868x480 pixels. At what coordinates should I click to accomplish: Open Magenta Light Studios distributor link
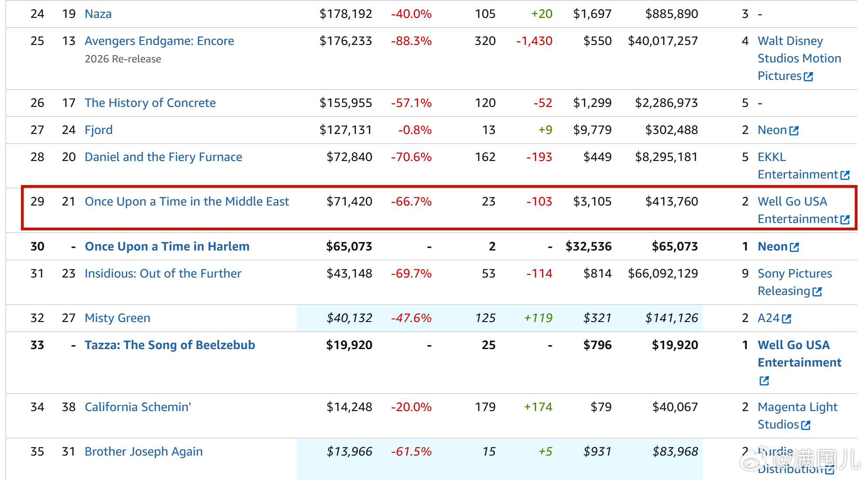[797, 416]
